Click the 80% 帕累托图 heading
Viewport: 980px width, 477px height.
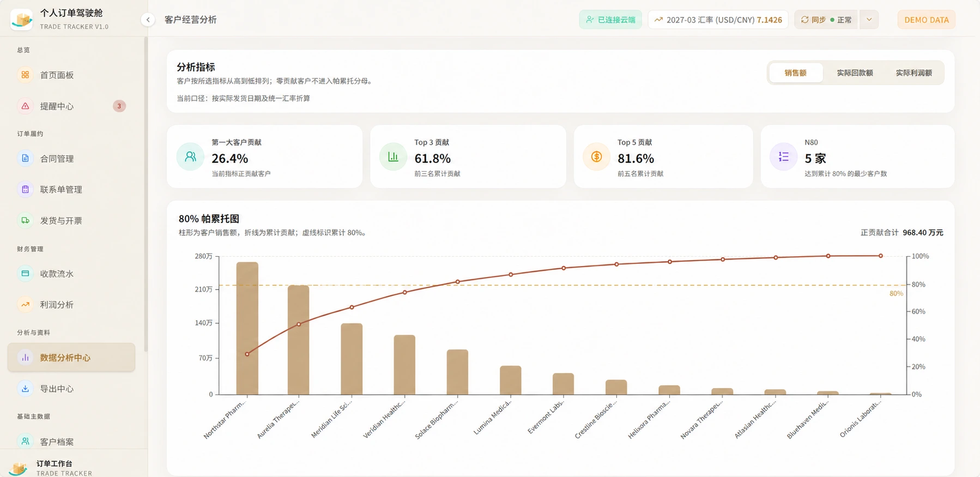[x=209, y=219]
